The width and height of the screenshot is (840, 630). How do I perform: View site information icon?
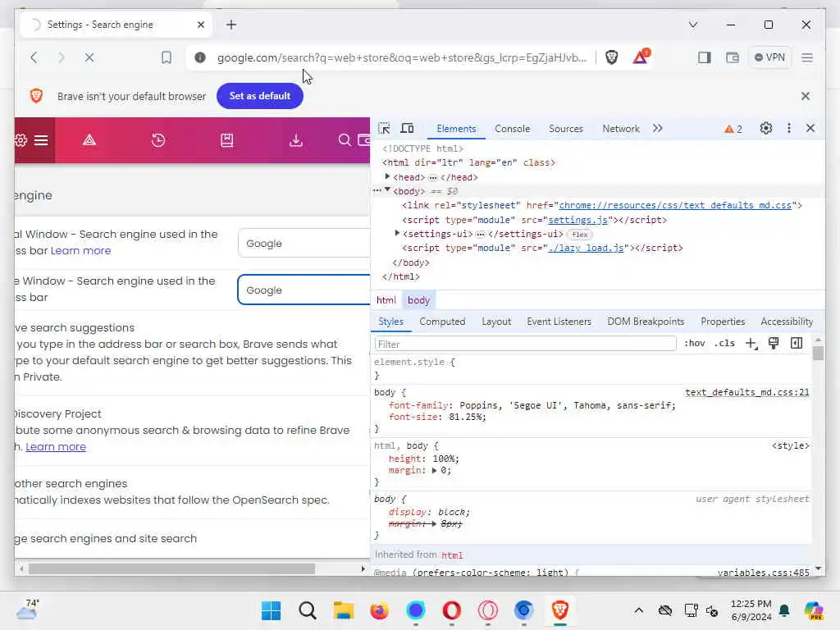point(200,57)
